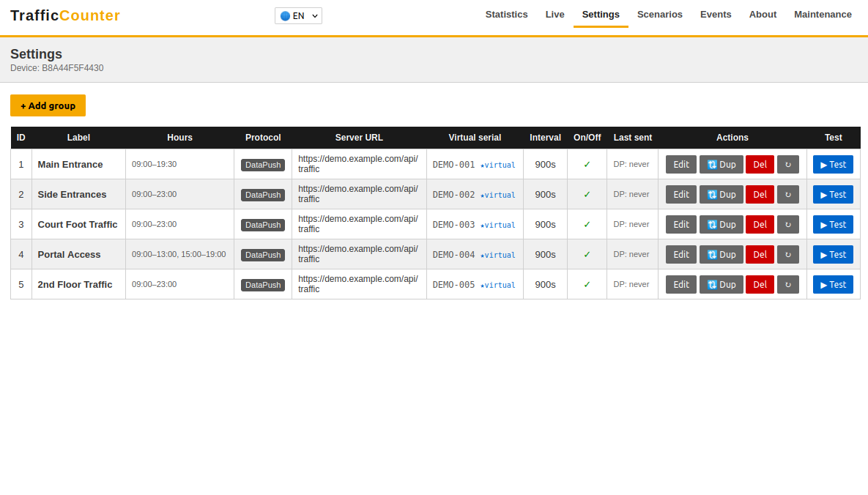868x495 pixels.
Task: Delete the Portal Access group
Action: 760,255
